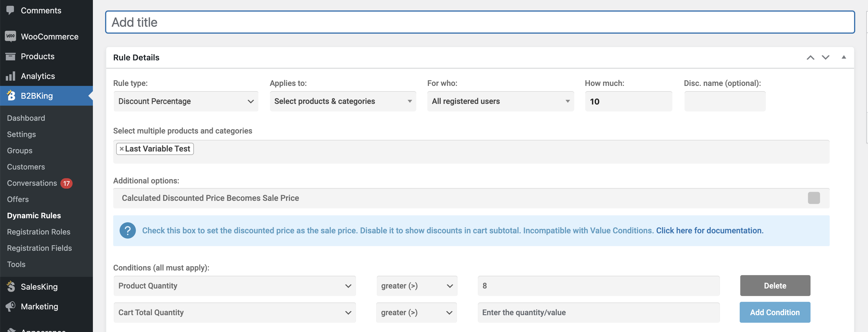Open Customers submenu item

26,167
